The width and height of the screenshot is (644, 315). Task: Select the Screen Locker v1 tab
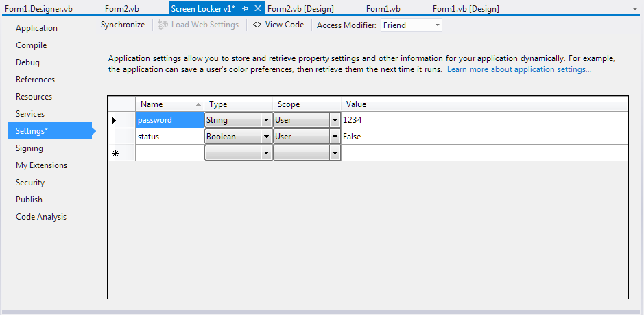[x=203, y=9]
